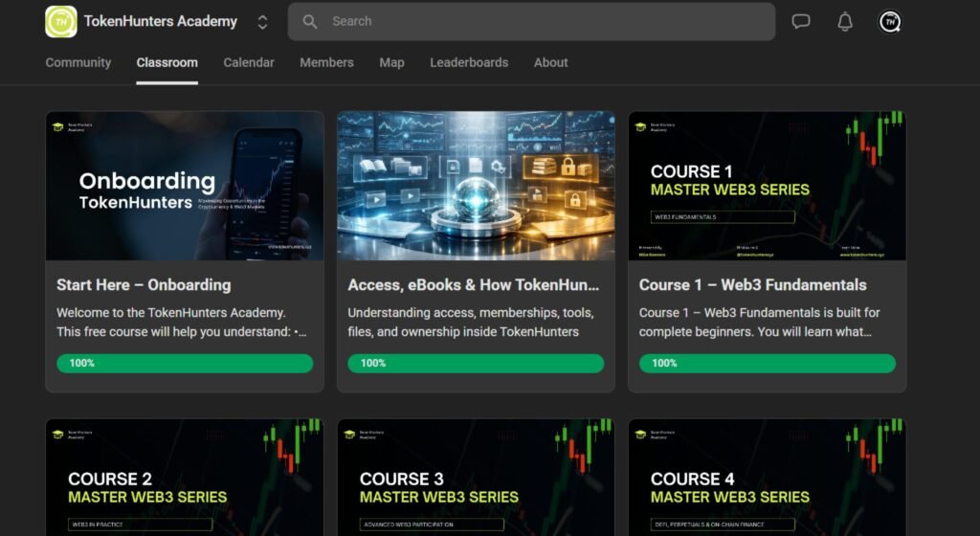Image resolution: width=980 pixels, height=536 pixels.
Task: Open the Map tab
Action: coord(391,62)
